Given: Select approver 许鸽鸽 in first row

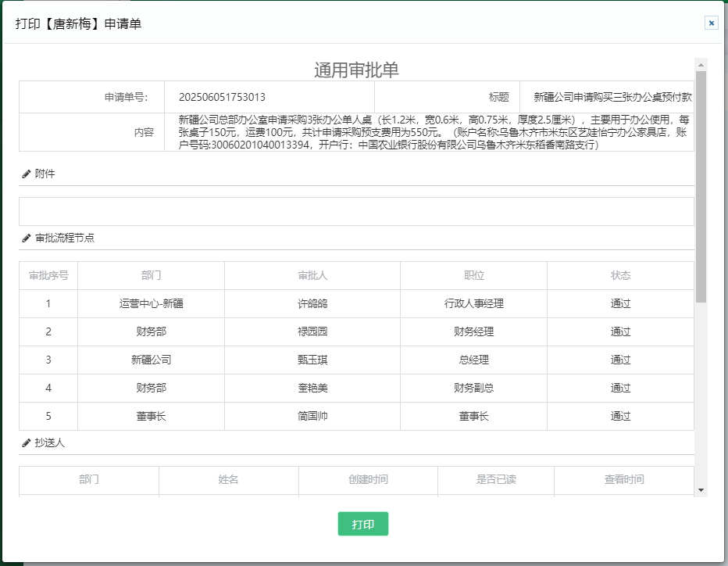Looking at the screenshot, I should click(x=312, y=303).
